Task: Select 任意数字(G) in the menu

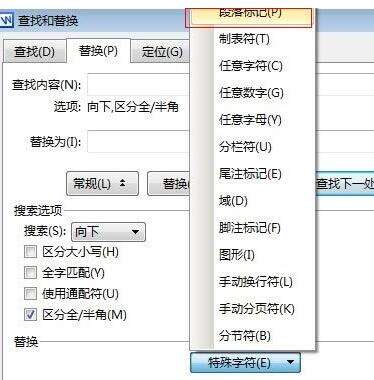Action: 252,93
